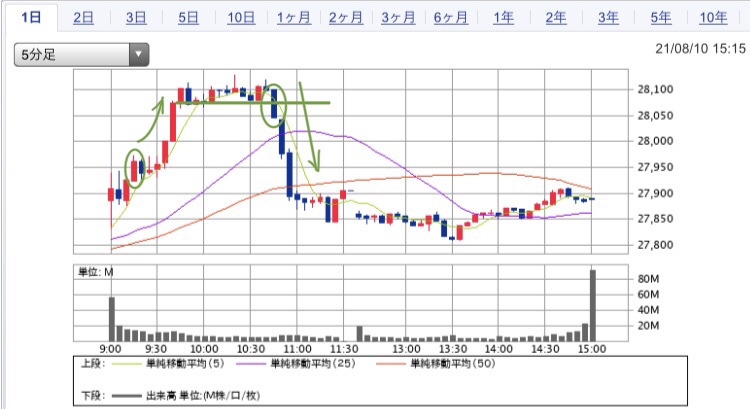Click the purple MA(25) legend line swatch
Viewport: 750px width, 409px height.
252,364
